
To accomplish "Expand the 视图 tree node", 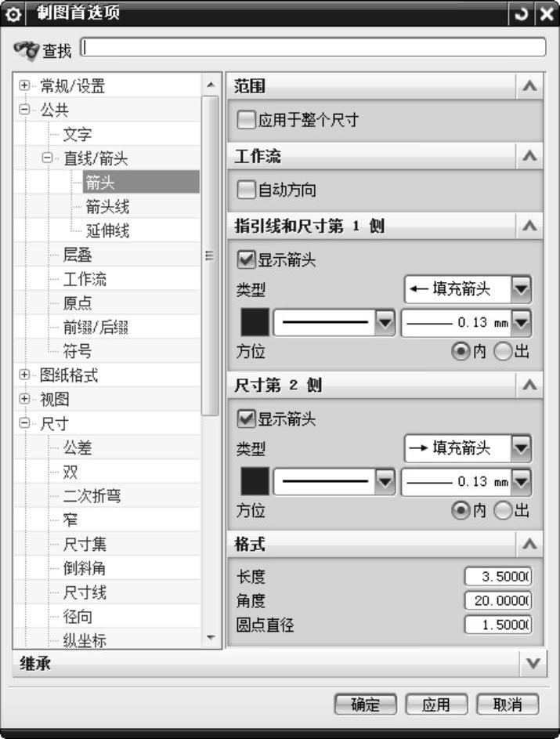I will pyautogui.click(x=24, y=399).
